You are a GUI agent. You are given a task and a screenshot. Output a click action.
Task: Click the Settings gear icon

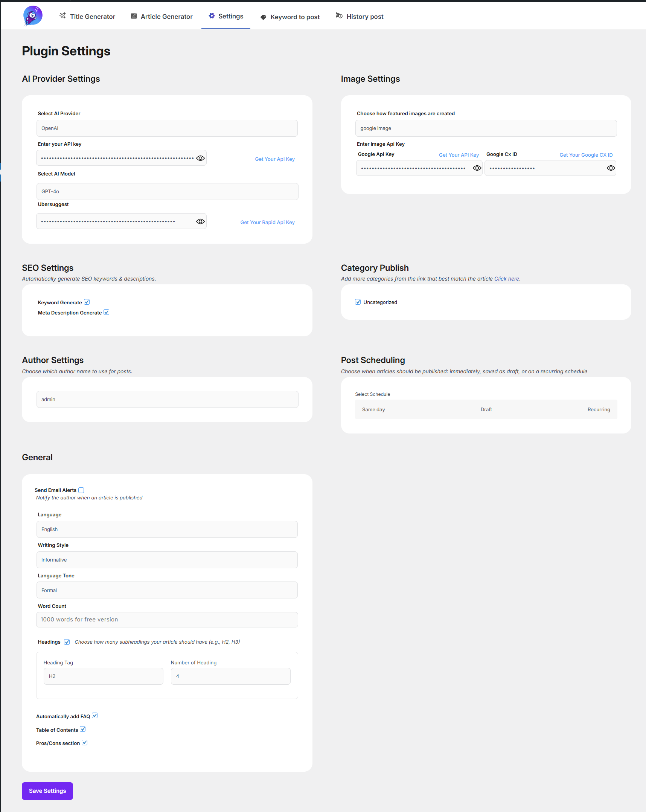coord(212,16)
